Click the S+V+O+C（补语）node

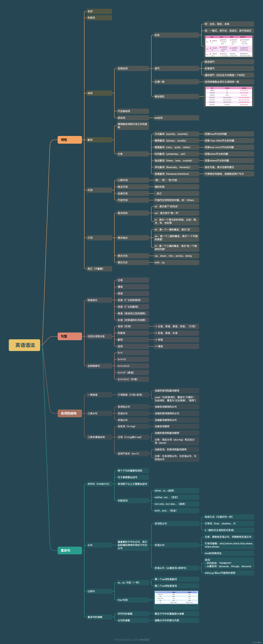133,379
